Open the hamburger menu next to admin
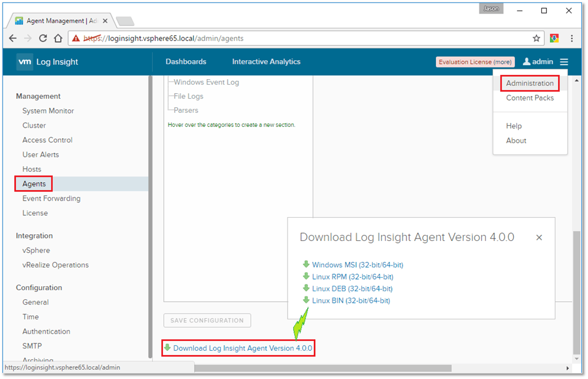Screen dimensions: 588x379 (x=564, y=62)
